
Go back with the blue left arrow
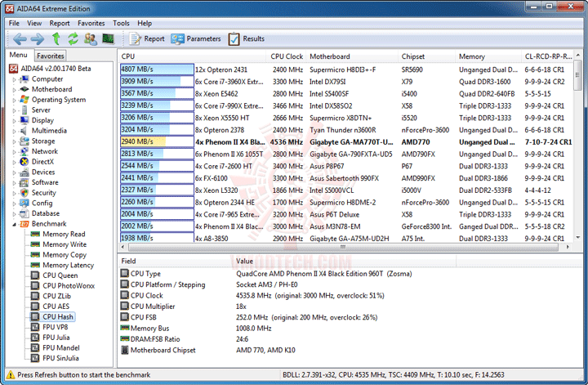[20, 38]
